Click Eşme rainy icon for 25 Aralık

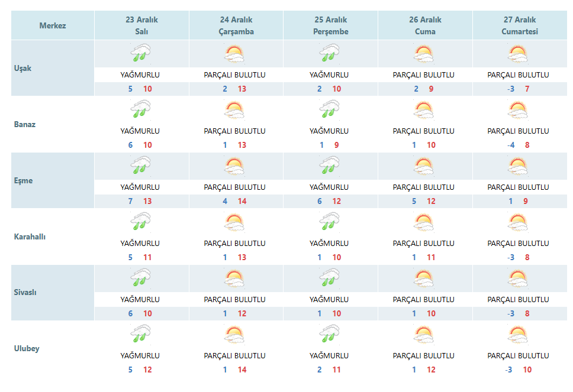329,166
